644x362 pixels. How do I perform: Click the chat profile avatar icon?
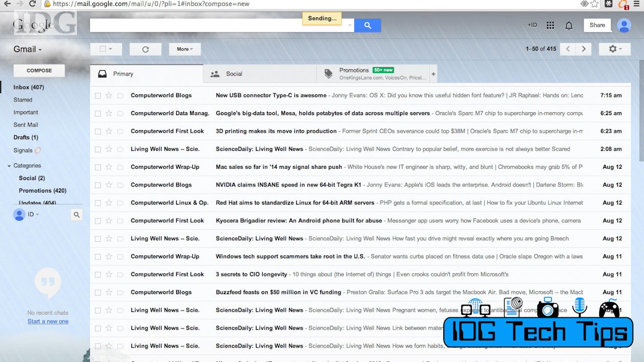click(19, 215)
